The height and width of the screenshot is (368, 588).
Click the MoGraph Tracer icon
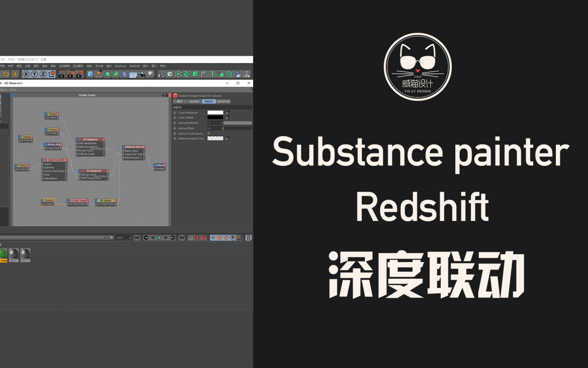[x=204, y=74]
